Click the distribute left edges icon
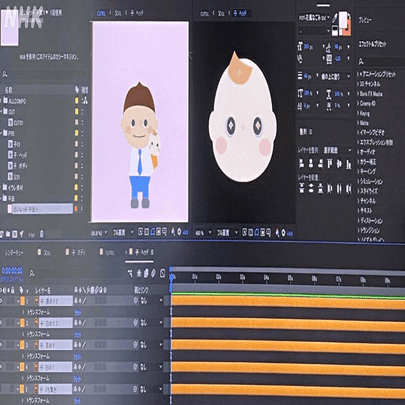 (x=330, y=189)
